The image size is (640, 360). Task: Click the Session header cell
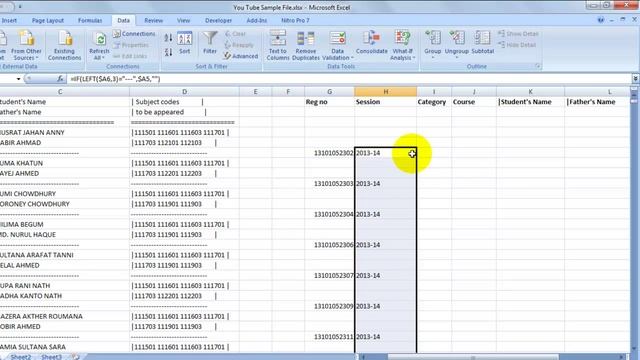(x=386, y=102)
